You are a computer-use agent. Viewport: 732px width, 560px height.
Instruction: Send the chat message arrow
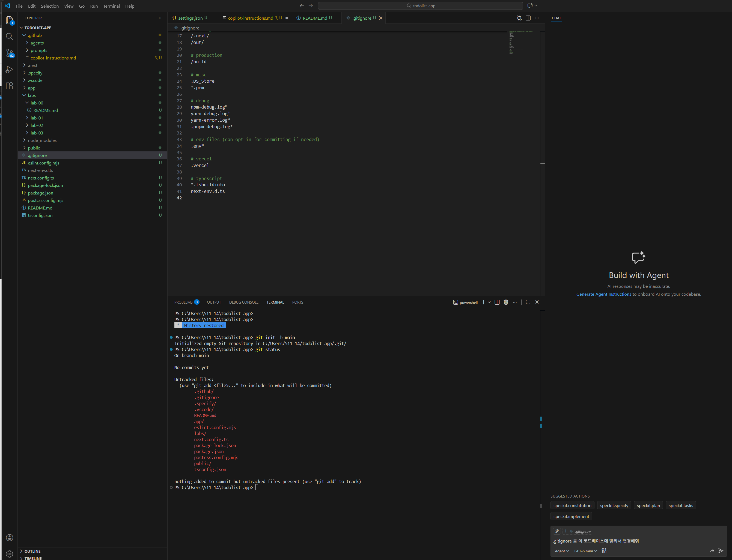coord(721,551)
